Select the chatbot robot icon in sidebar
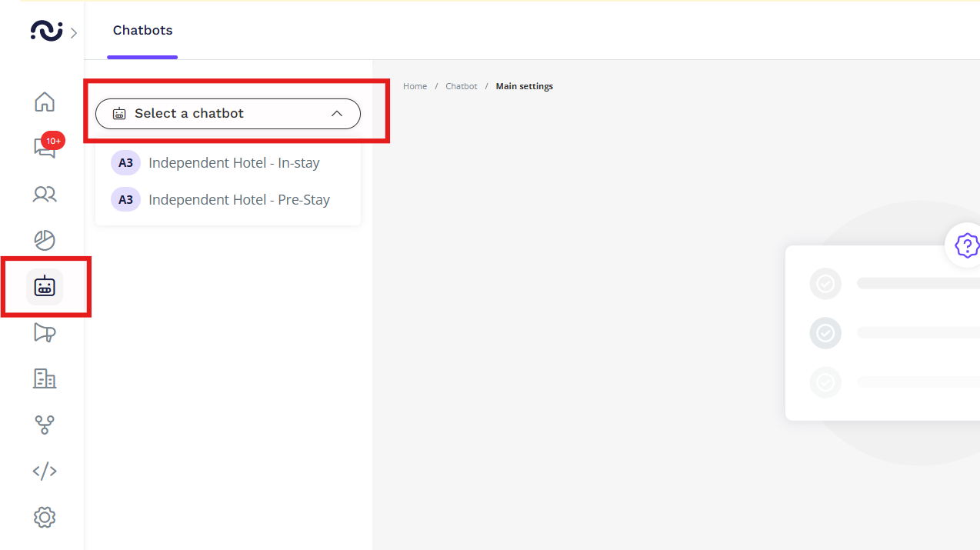Screen dimensions: 980x550 coord(45,287)
